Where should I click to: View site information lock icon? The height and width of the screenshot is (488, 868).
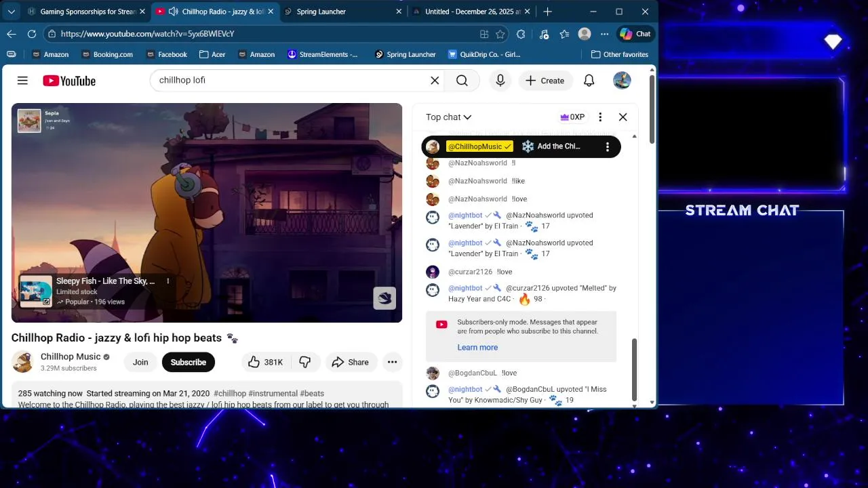[52, 34]
